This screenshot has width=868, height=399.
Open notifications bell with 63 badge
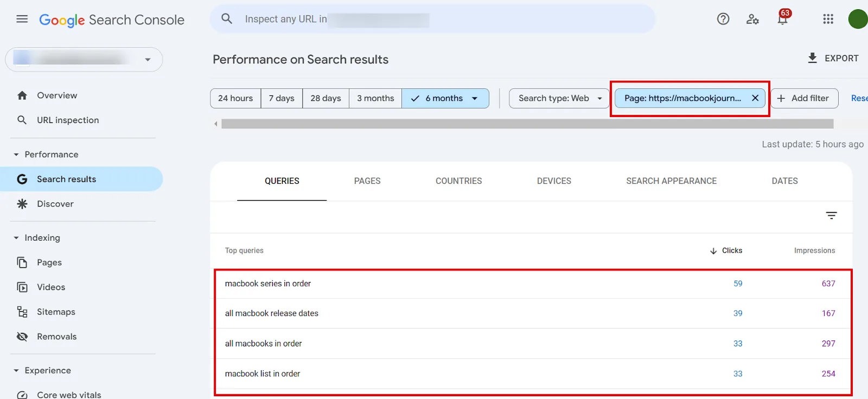[783, 18]
